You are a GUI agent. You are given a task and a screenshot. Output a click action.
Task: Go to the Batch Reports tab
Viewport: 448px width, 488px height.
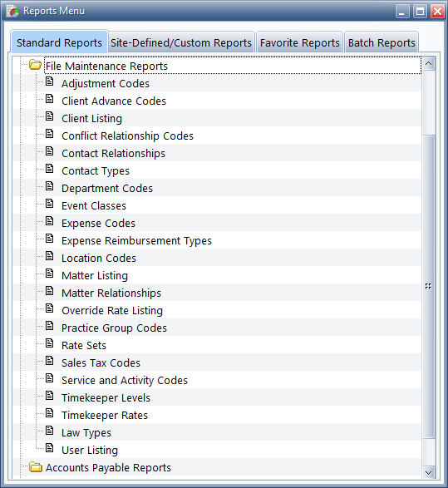pyautogui.click(x=382, y=42)
